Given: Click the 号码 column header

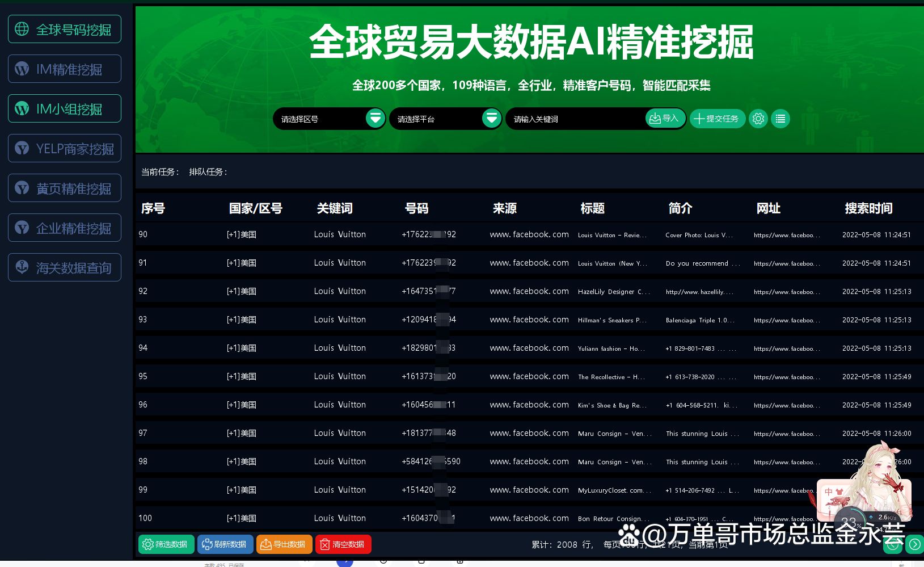Looking at the screenshot, I should pos(417,208).
